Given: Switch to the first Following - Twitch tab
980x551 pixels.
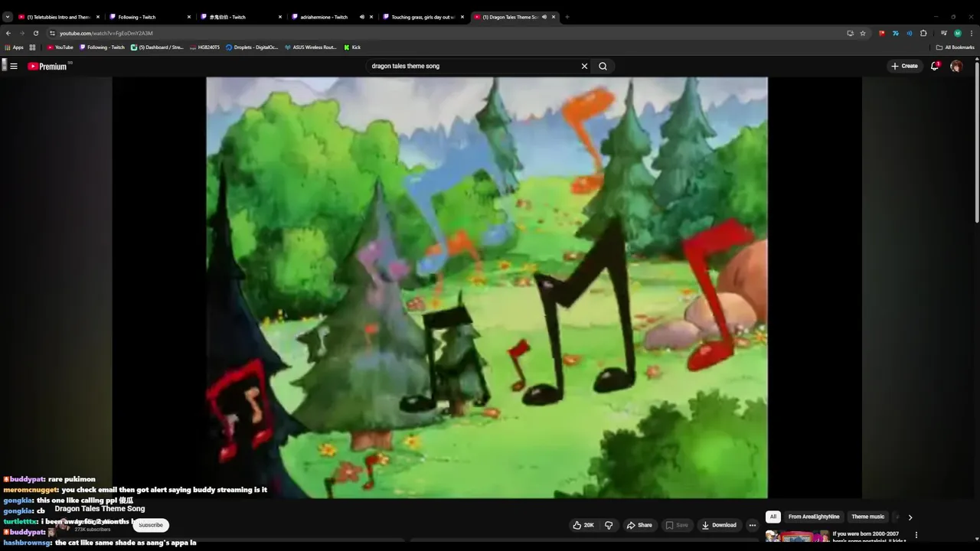Looking at the screenshot, I should [149, 17].
